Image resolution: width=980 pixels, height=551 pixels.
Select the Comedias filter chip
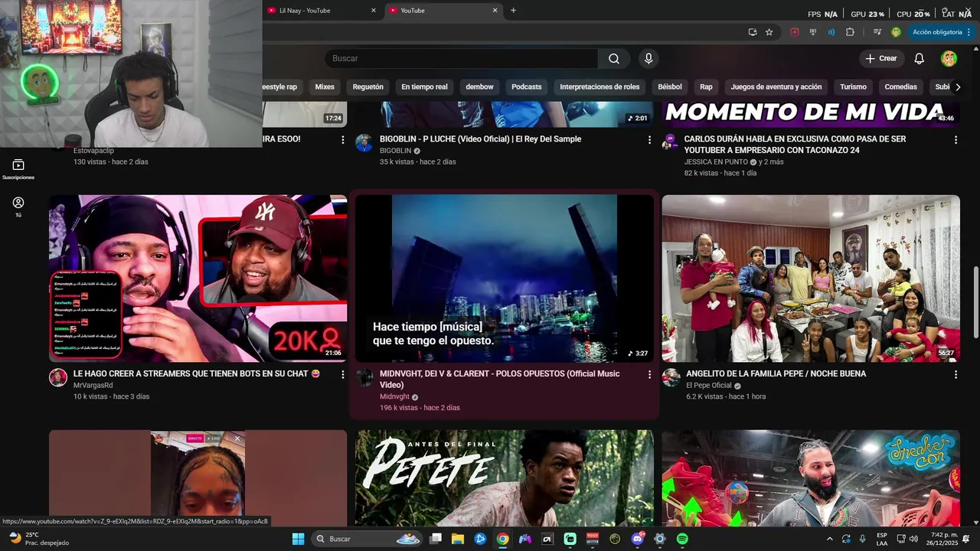point(901,87)
